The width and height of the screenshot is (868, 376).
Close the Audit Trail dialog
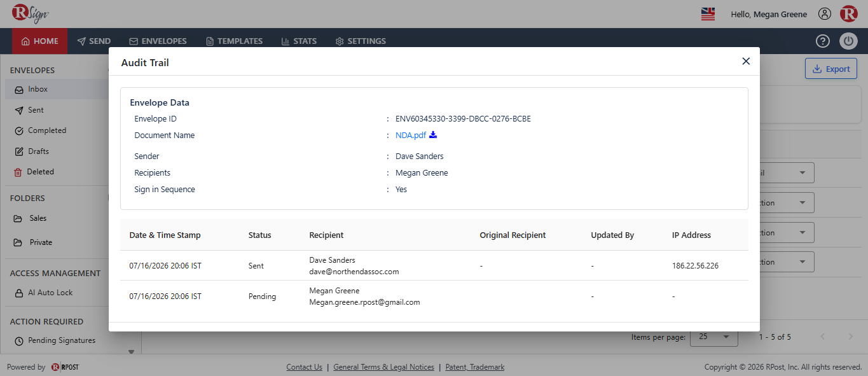pos(746,61)
